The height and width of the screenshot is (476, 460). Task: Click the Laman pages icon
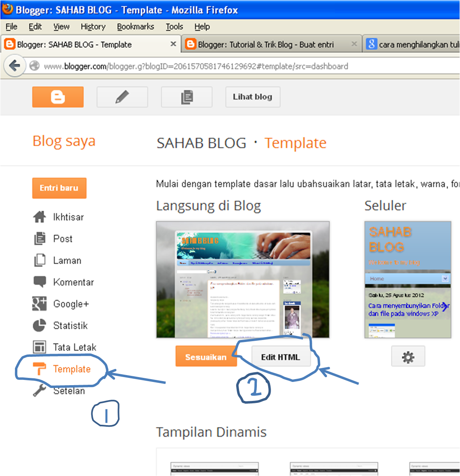[x=40, y=260]
